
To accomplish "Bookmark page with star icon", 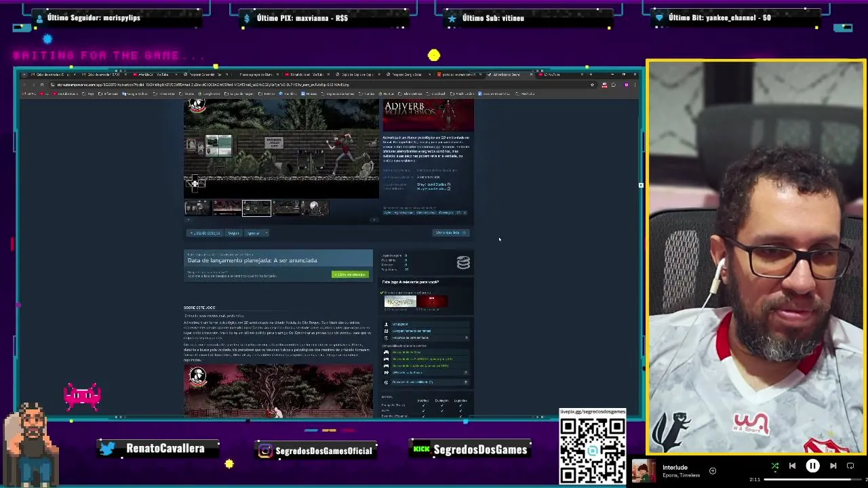I will (x=592, y=85).
